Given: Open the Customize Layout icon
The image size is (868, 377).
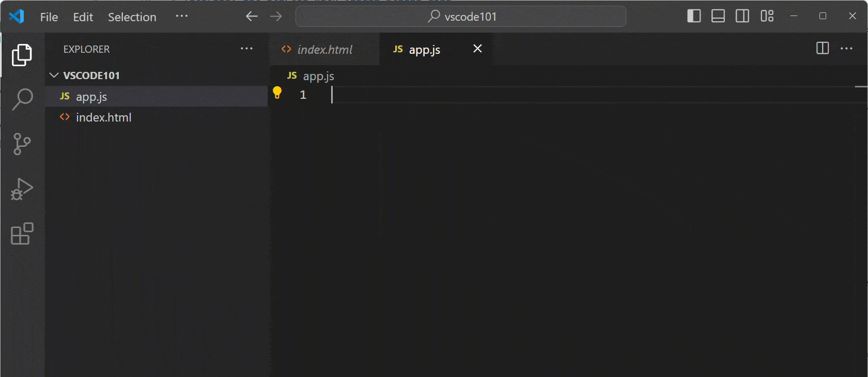Looking at the screenshot, I should pos(767,16).
